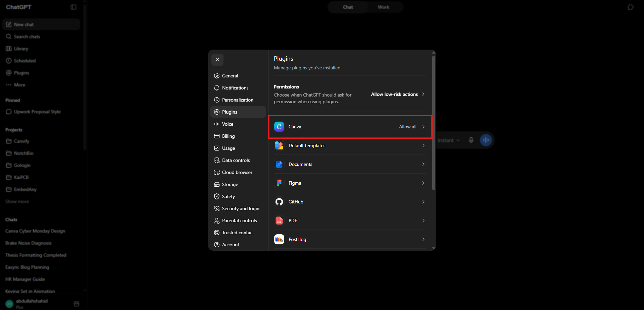The image size is (644, 310).
Task: Open Library in the sidebar
Action: pos(41,49)
